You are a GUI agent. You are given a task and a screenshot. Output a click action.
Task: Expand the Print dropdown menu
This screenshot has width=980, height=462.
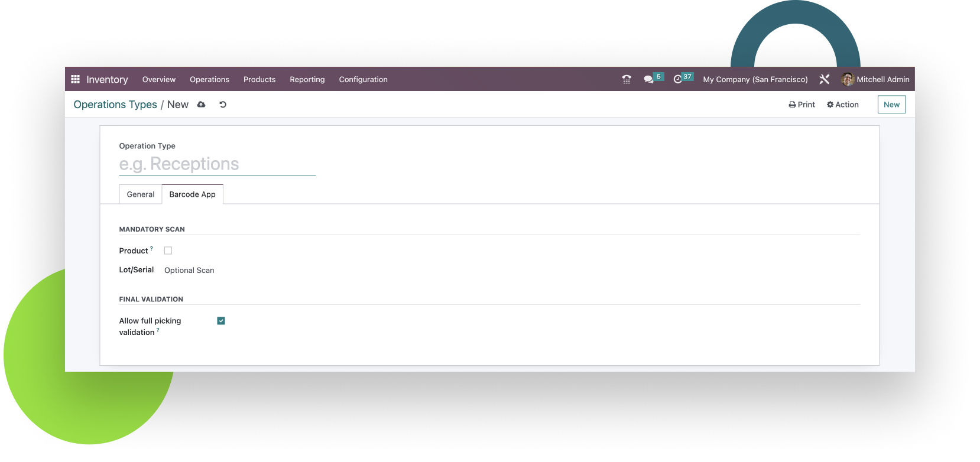coord(802,105)
